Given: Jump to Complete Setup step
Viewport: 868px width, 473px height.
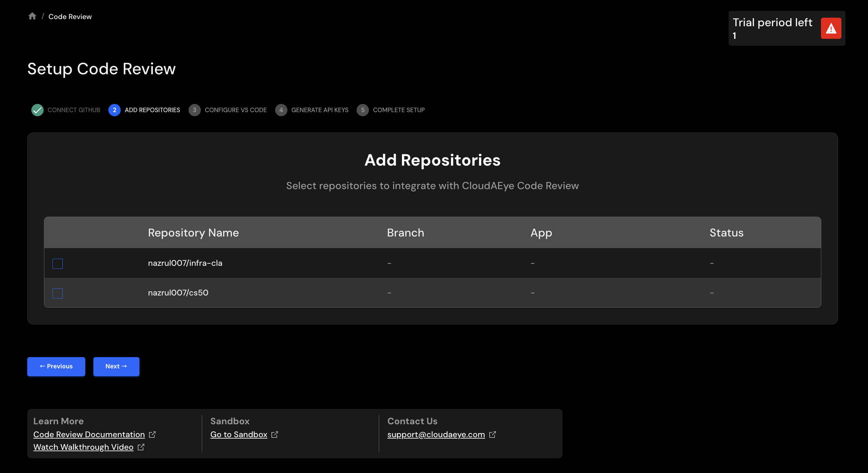Looking at the screenshot, I should point(399,110).
